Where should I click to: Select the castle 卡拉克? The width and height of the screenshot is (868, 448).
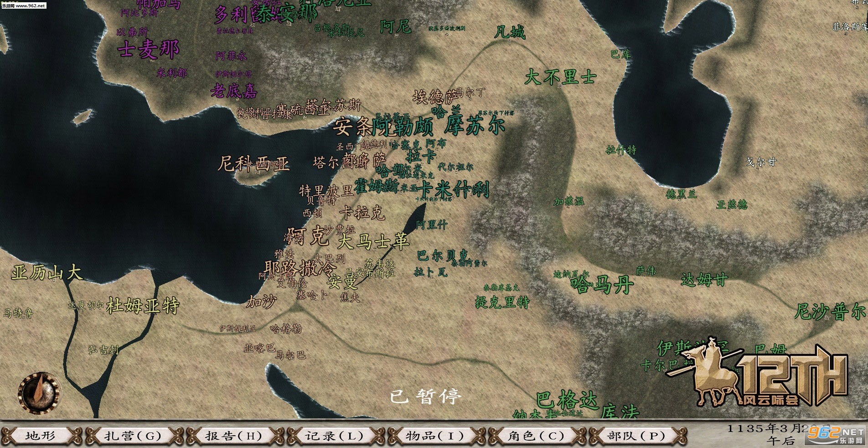[362, 213]
